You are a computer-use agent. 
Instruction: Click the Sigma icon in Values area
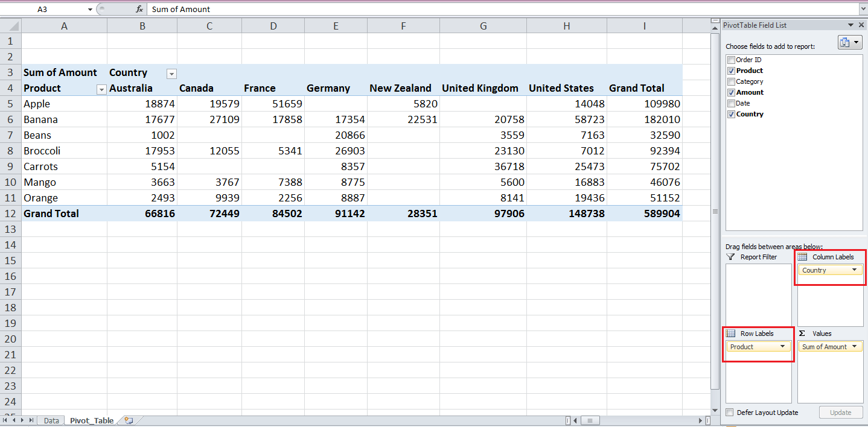802,333
